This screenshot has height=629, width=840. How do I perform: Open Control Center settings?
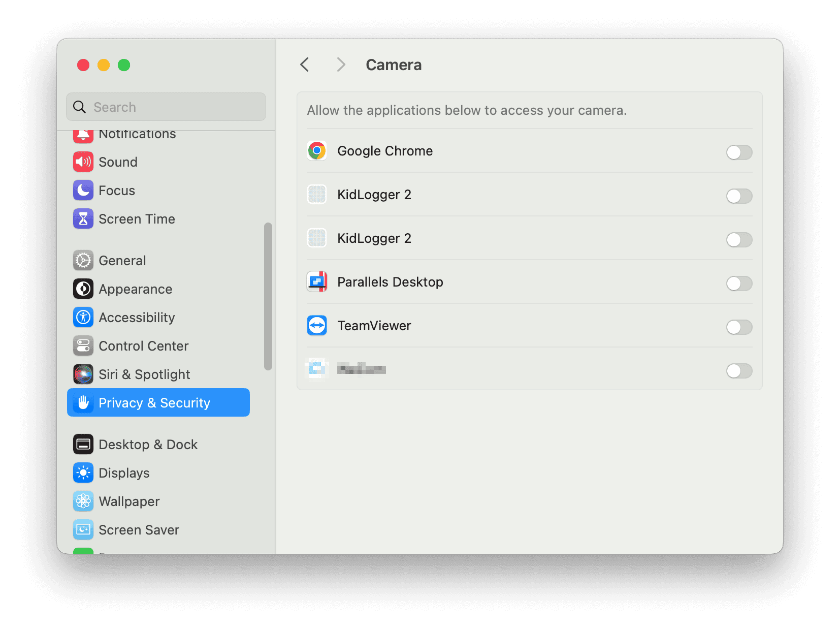point(158,346)
